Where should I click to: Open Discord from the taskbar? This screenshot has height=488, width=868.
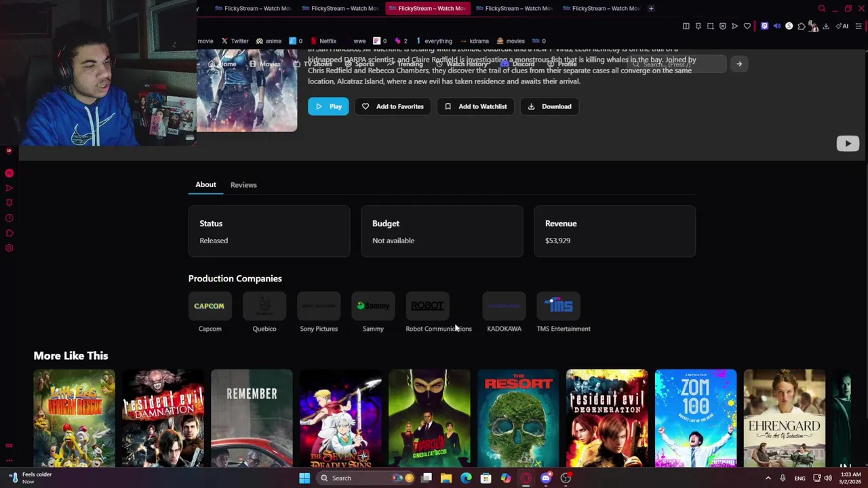[x=546, y=478]
